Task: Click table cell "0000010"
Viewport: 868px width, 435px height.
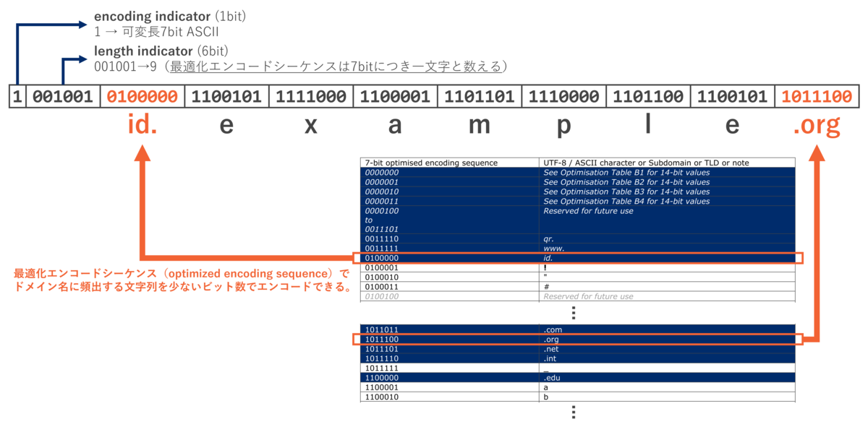Action: pos(380,191)
